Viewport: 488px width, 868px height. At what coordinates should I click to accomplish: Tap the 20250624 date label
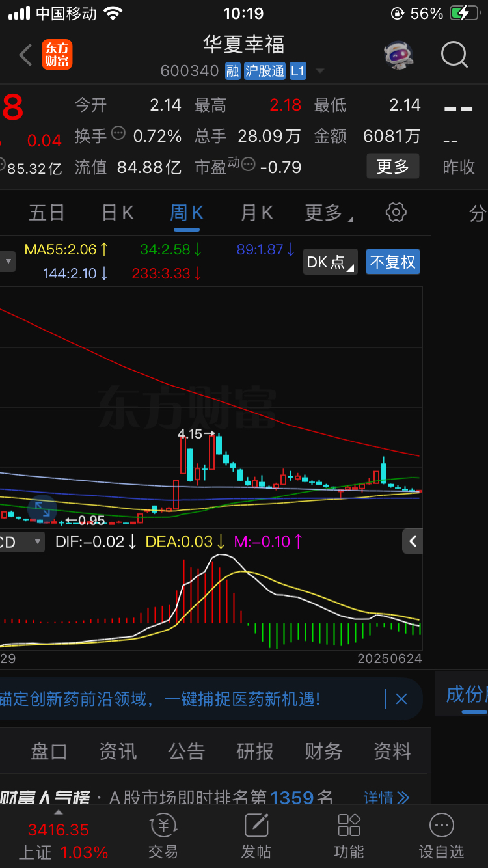pyautogui.click(x=390, y=658)
